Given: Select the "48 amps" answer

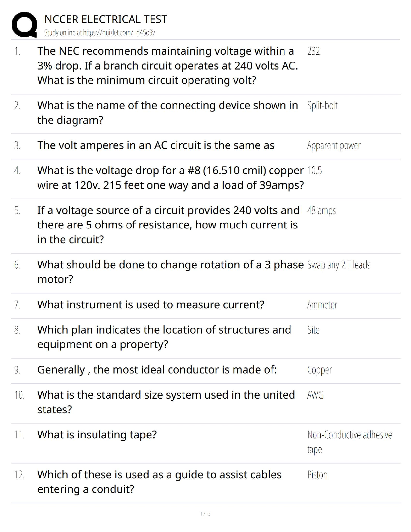Looking at the screenshot, I should pos(321,211).
